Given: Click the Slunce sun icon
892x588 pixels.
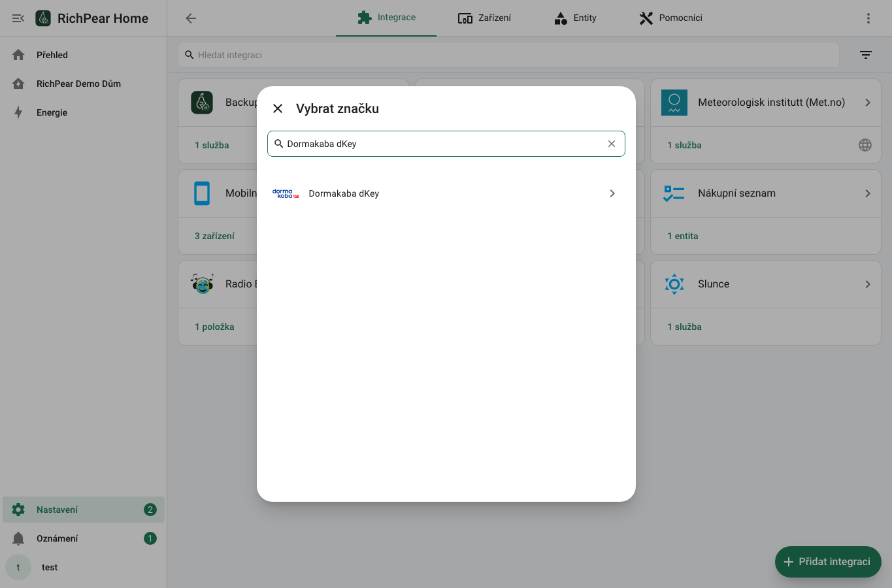Looking at the screenshot, I should (x=674, y=284).
